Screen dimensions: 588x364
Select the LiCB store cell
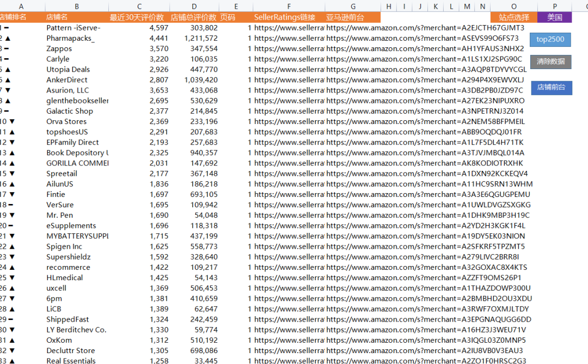[x=77, y=309]
